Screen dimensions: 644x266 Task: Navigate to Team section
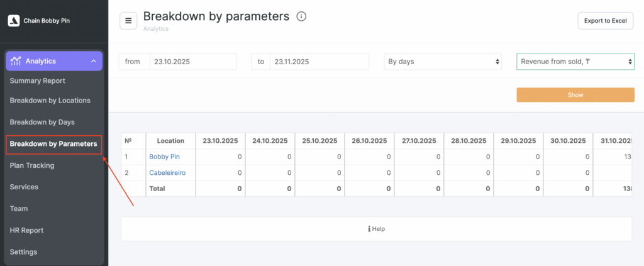(19, 208)
